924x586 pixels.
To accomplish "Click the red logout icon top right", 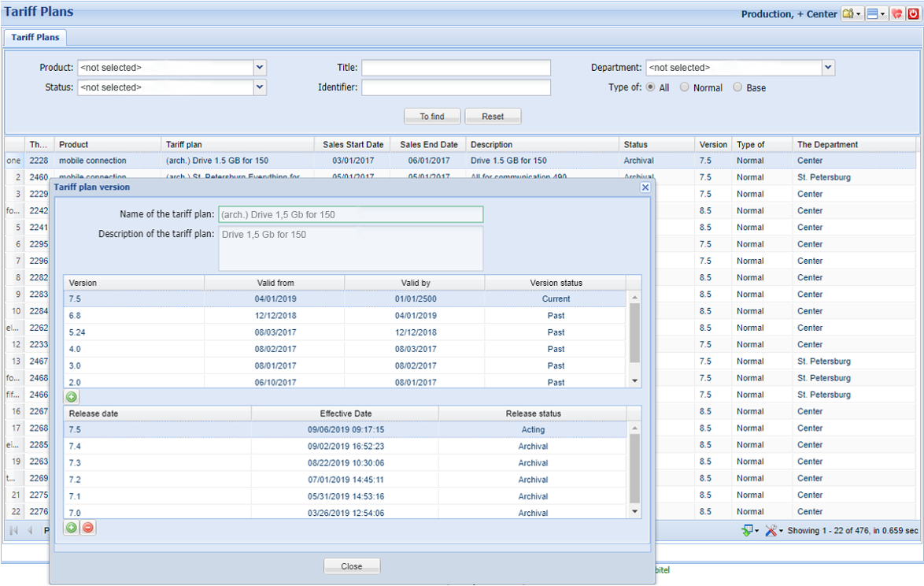I will point(914,13).
